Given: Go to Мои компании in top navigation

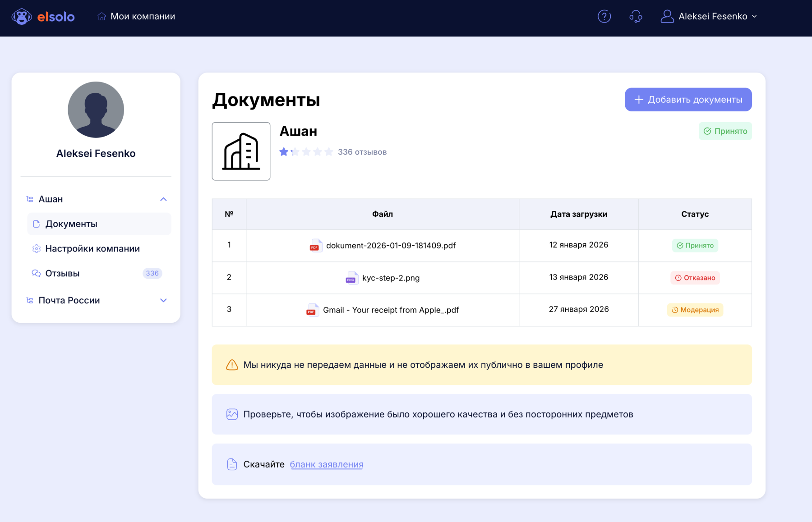Looking at the screenshot, I should pyautogui.click(x=136, y=17).
